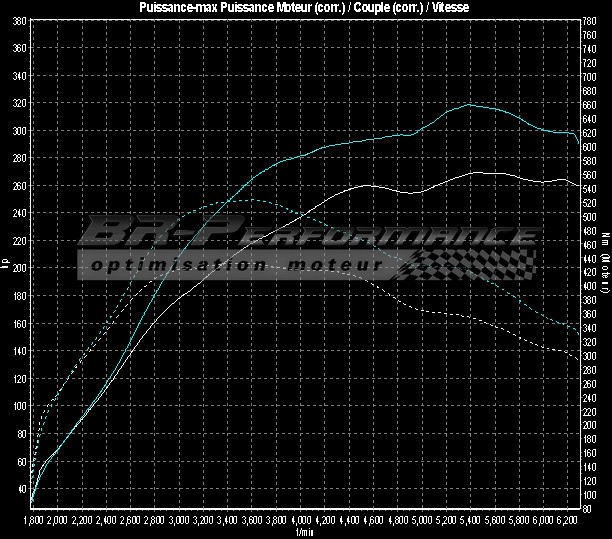Click the checkered flag graphic in watermark
This screenshot has height=539, width=612.
[470, 264]
